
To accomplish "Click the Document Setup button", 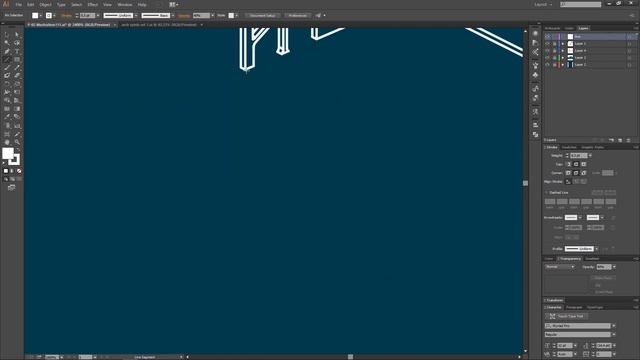I will [262, 16].
